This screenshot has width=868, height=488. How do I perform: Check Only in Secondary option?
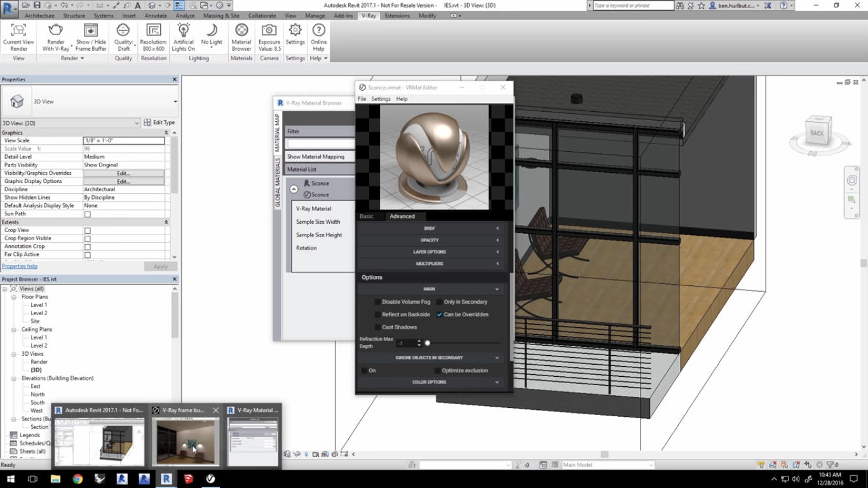(x=439, y=302)
